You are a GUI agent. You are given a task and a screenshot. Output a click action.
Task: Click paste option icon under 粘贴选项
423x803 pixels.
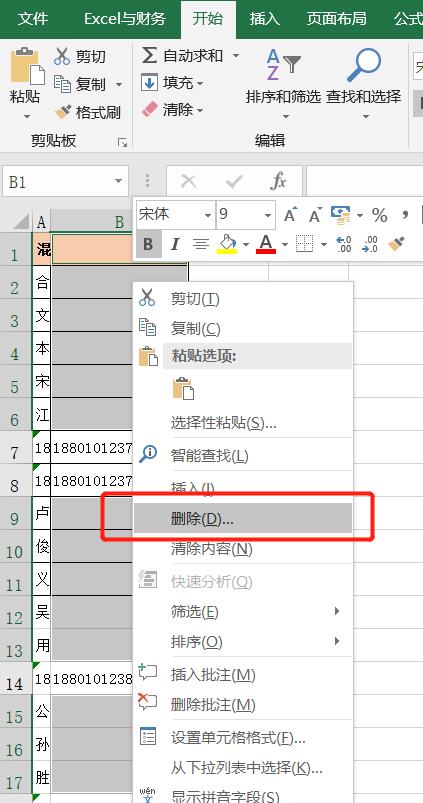click(x=183, y=389)
